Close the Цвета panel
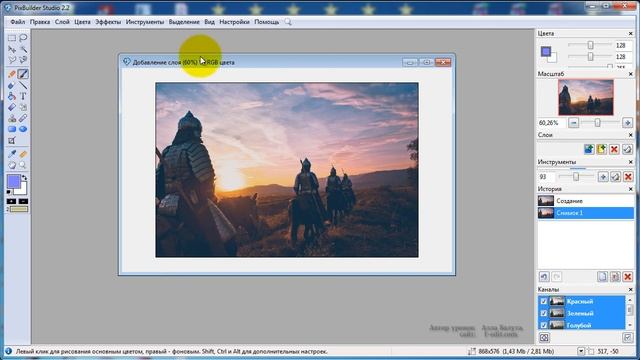Image resolution: width=640 pixels, height=360 pixels. click(630, 33)
